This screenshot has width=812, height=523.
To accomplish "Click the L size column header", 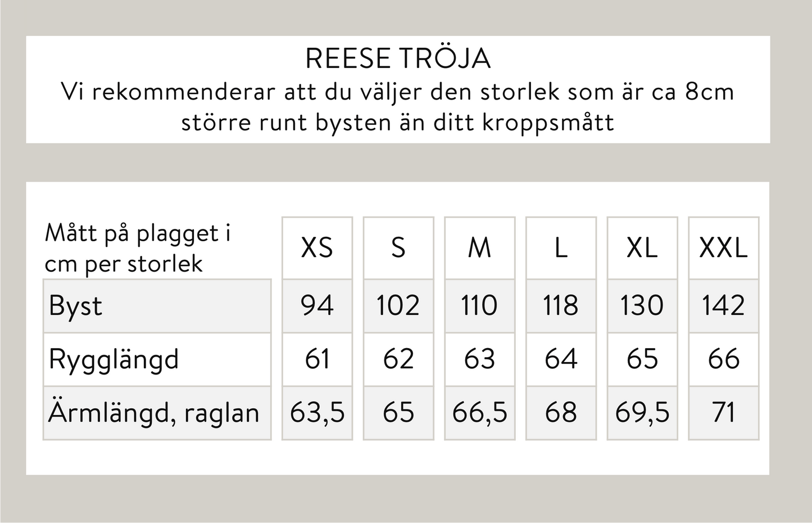I will 561,248.
